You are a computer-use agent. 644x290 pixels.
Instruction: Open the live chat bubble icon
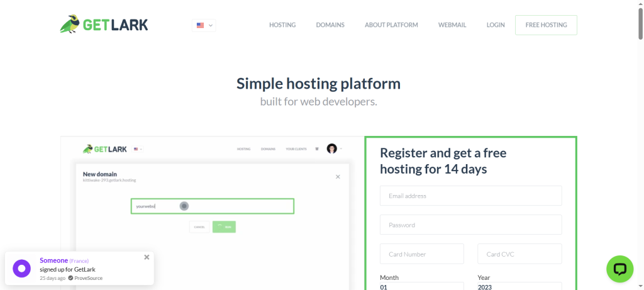pos(619,269)
